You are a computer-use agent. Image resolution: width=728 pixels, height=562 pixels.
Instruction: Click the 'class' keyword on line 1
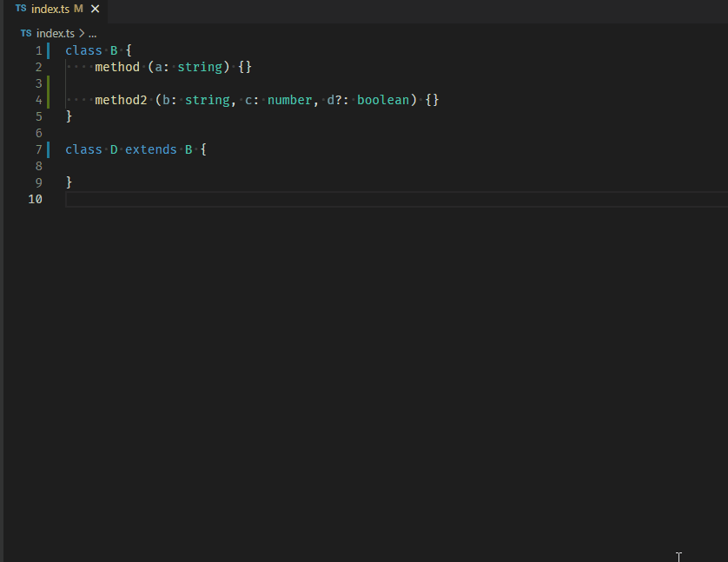83,50
